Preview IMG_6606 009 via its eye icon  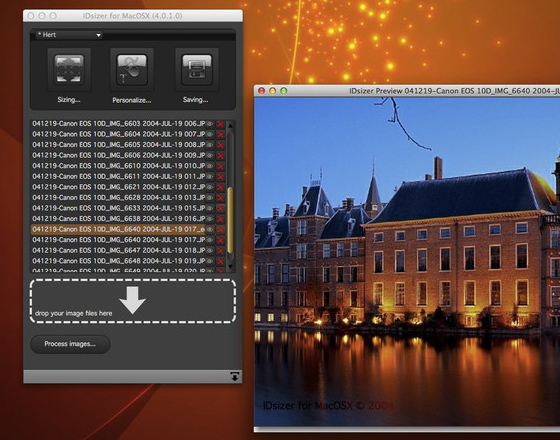tap(210, 155)
